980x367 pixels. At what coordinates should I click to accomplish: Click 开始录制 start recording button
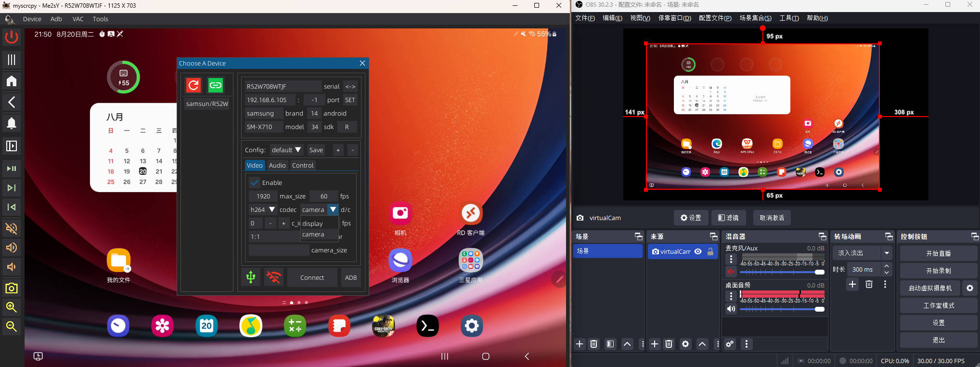coord(938,271)
